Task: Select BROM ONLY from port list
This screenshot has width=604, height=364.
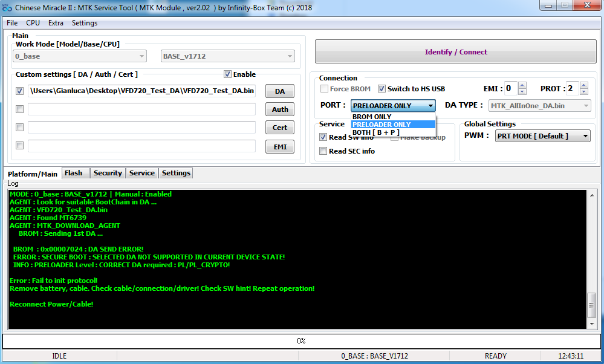Action: [x=393, y=116]
